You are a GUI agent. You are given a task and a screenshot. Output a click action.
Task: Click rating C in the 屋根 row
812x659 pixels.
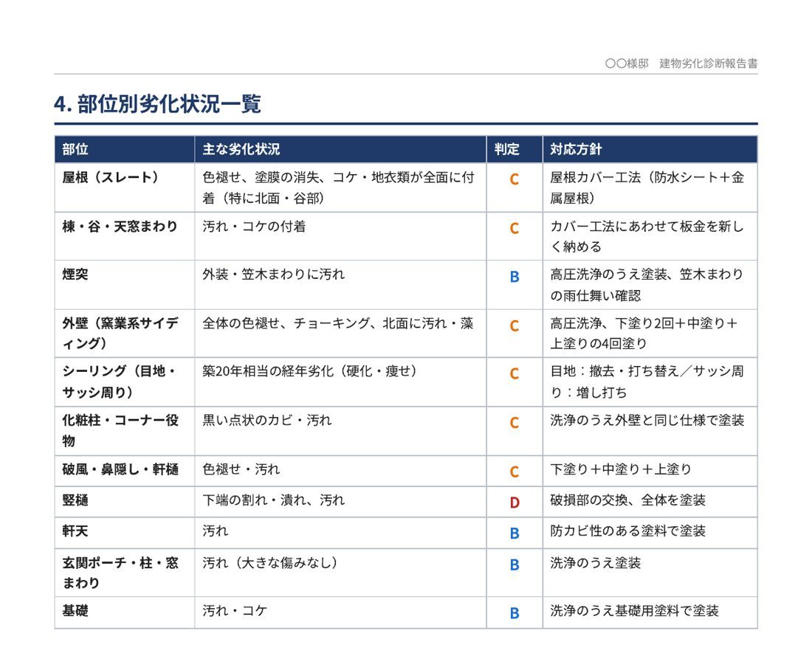(515, 179)
